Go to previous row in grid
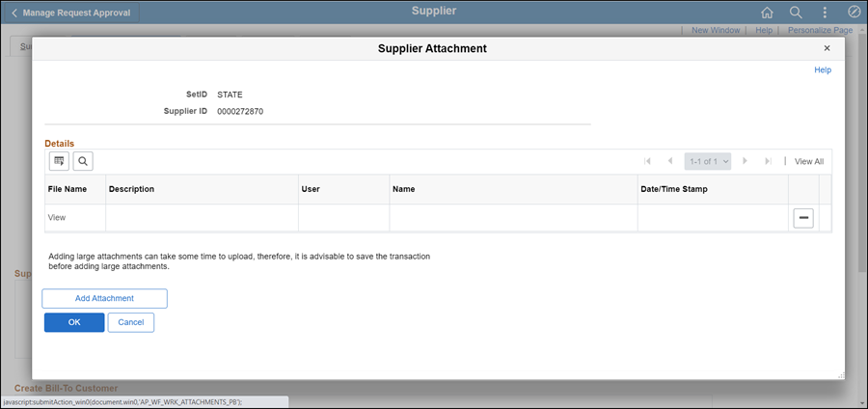Viewport: 868px width, 409px height. [x=669, y=161]
